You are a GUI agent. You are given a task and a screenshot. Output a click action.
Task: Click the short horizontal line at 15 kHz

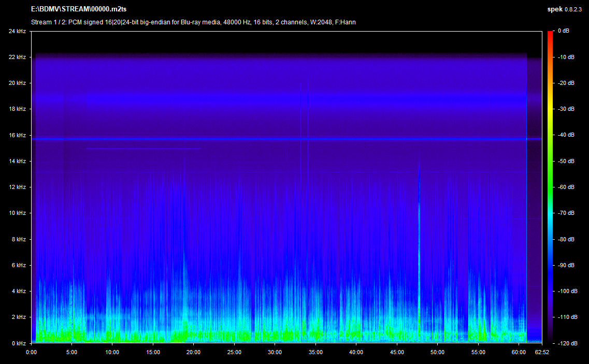tap(143, 149)
